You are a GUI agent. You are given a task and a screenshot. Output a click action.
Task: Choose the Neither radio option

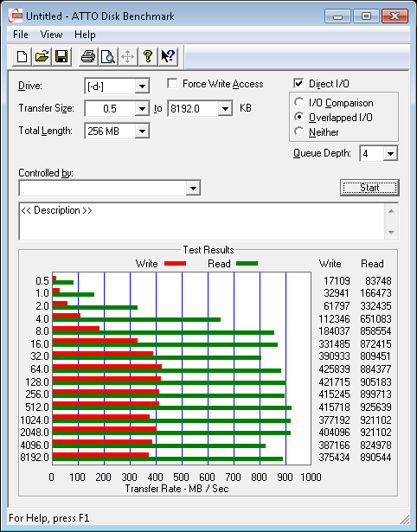[299, 131]
